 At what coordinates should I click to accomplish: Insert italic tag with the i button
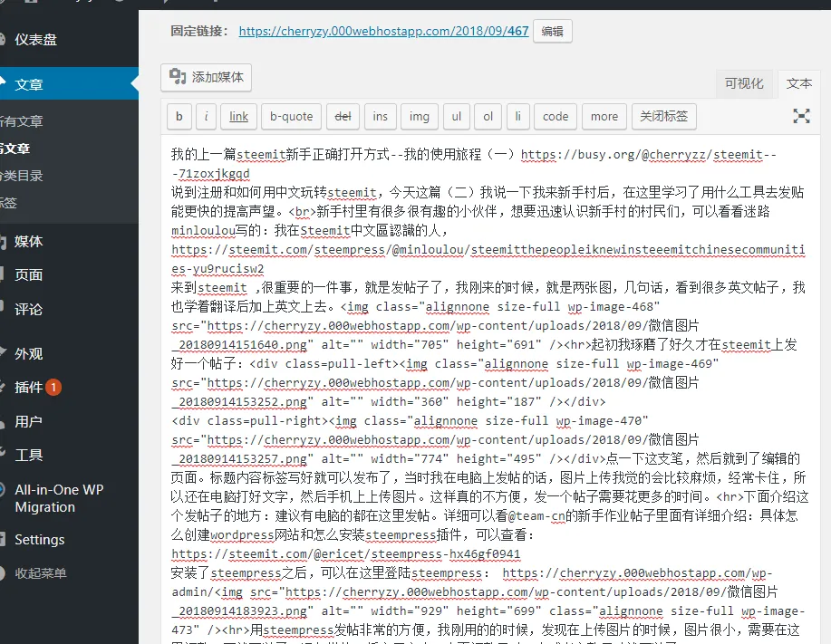pos(206,117)
